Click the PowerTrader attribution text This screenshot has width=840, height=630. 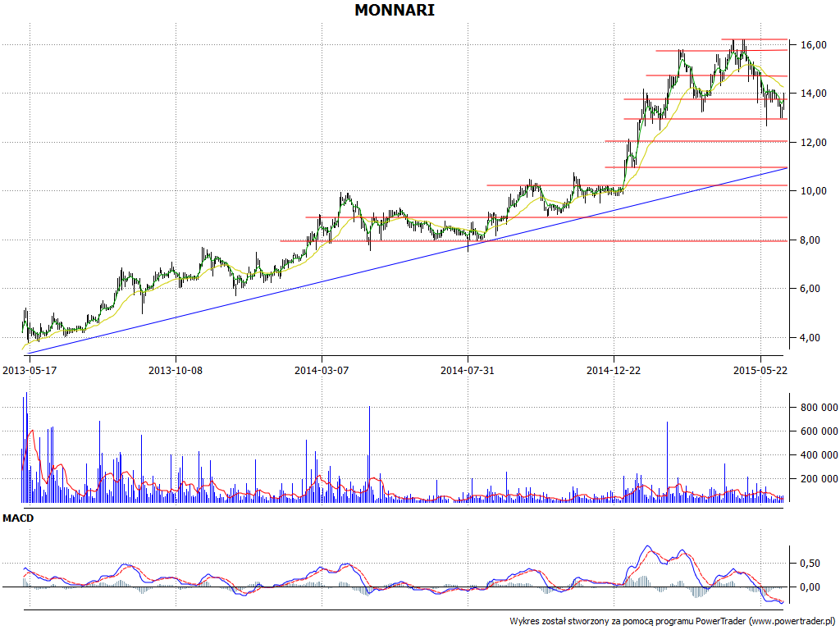tap(673, 622)
